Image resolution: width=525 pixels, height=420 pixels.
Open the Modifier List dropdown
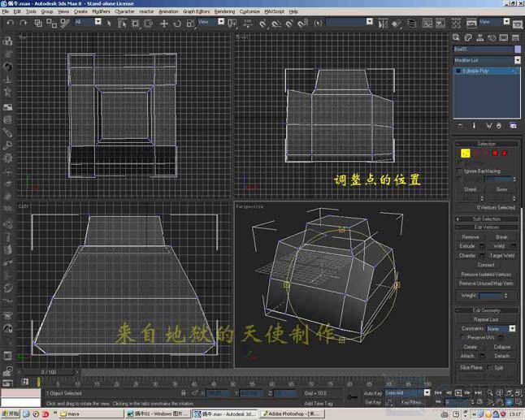click(x=487, y=60)
